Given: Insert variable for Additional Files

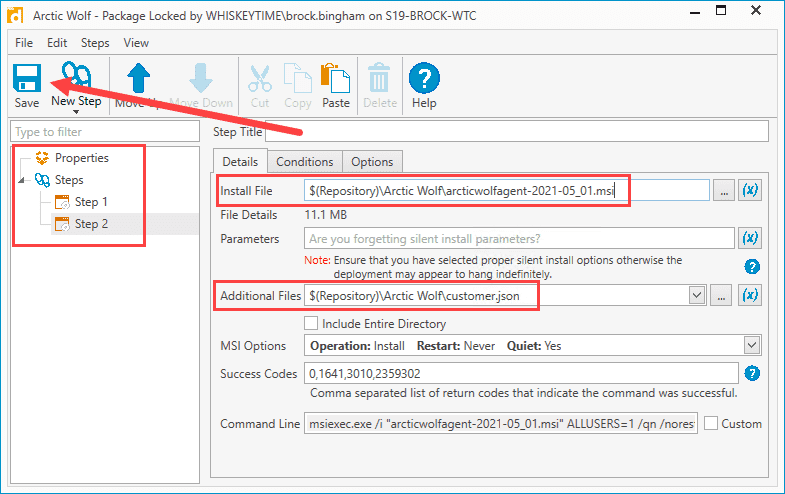Looking at the screenshot, I should 750,295.
